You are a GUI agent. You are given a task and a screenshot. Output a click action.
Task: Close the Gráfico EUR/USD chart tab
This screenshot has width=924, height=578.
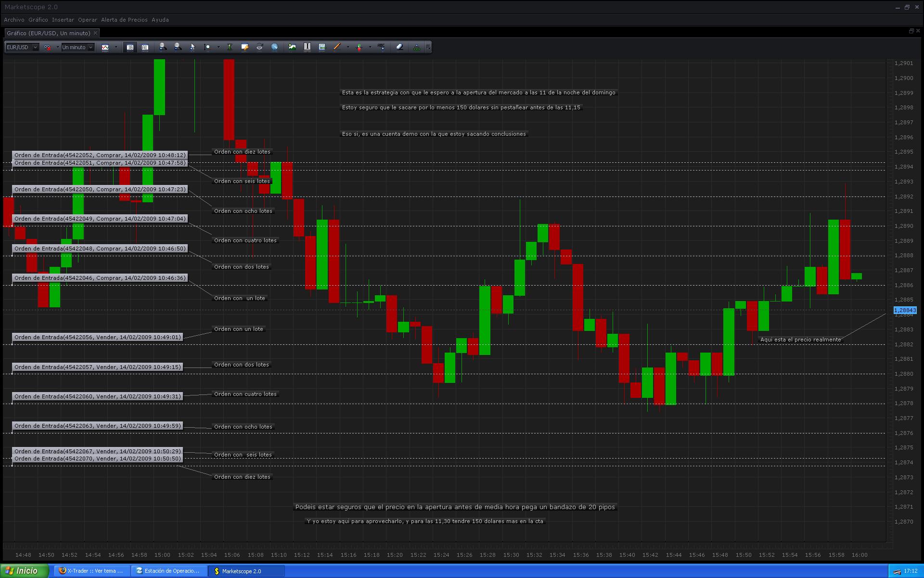coord(95,33)
